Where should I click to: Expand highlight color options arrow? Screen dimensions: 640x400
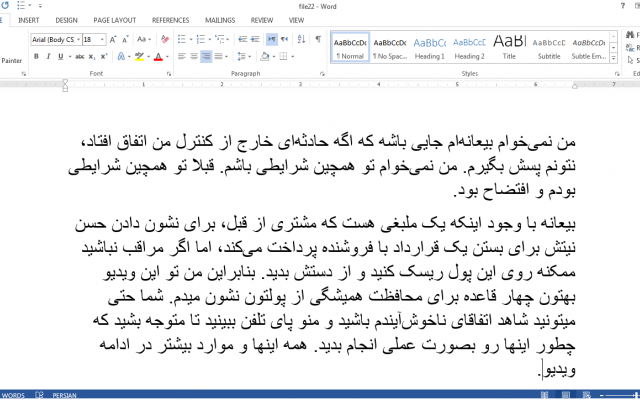click(x=148, y=56)
